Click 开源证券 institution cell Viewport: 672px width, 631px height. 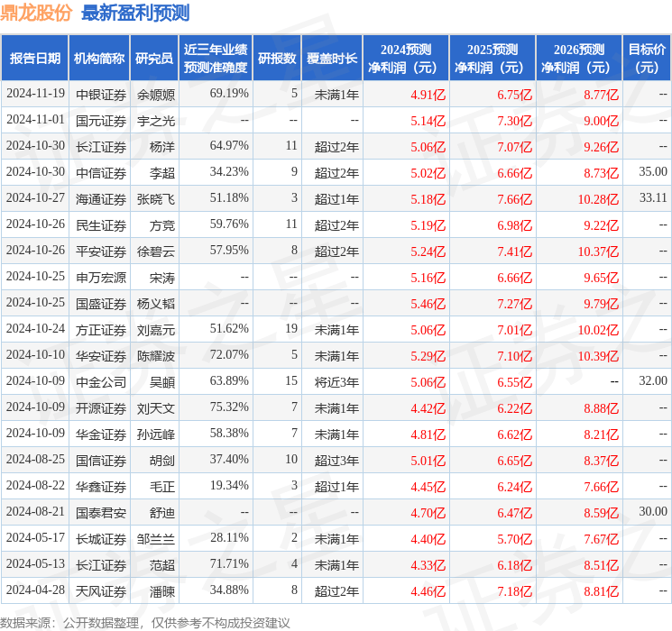(x=101, y=408)
